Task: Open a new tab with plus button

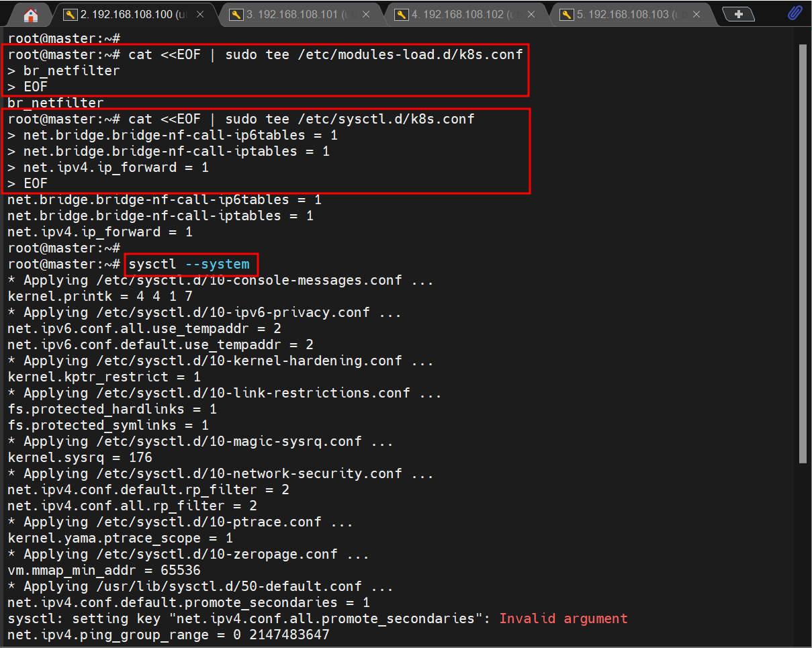Action: click(738, 15)
